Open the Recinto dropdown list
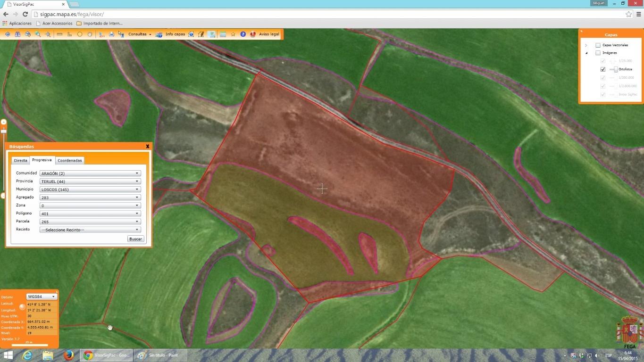Image resolution: width=644 pixels, height=362 pixels. 90,230
